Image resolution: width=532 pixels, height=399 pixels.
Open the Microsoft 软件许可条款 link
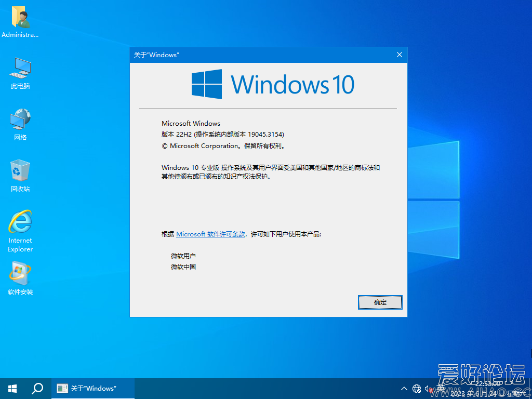[x=210, y=234]
